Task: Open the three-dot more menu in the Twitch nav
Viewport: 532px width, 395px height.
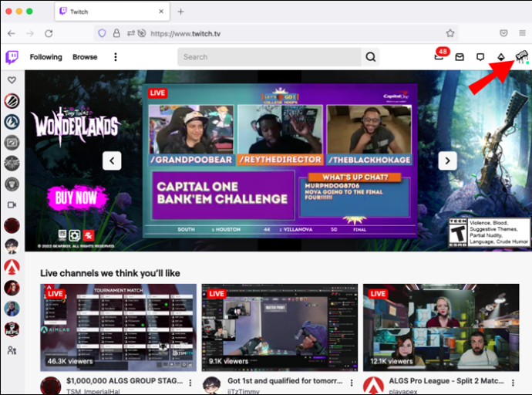Action: click(x=116, y=57)
